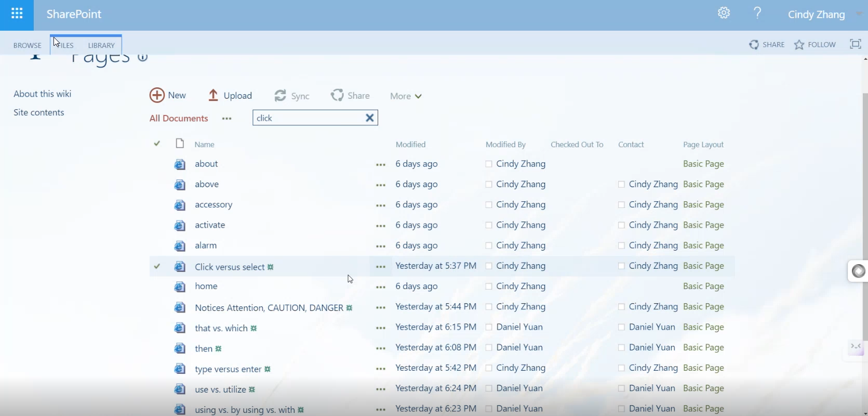The height and width of the screenshot is (416, 868).
Task: Toggle focus on content icon
Action: tap(855, 44)
